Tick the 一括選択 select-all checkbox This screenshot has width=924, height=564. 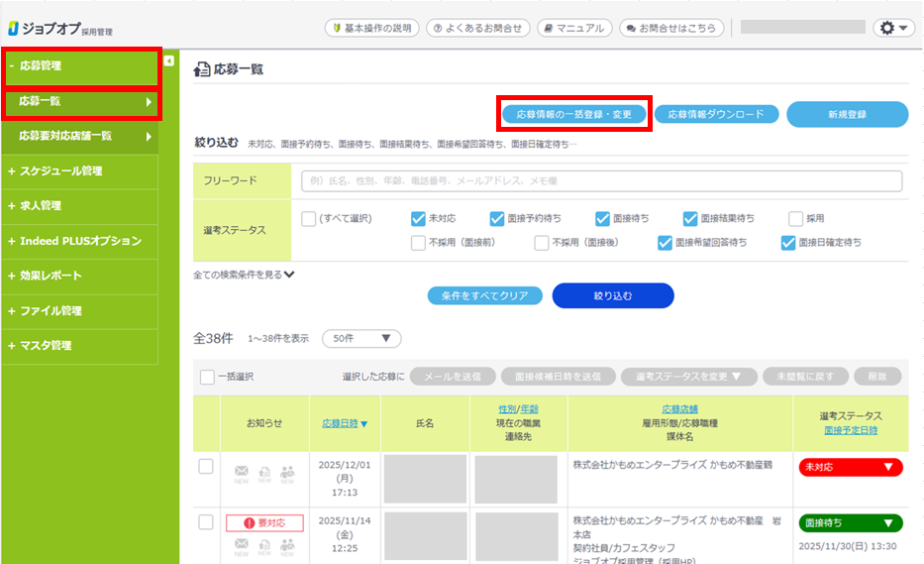[x=207, y=377]
